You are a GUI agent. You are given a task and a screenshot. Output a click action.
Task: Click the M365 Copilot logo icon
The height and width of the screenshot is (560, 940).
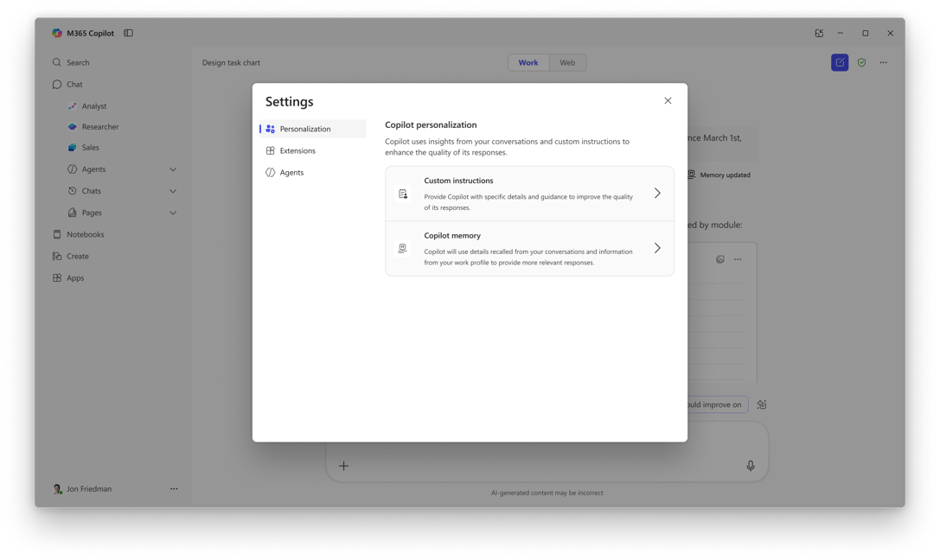pyautogui.click(x=57, y=33)
